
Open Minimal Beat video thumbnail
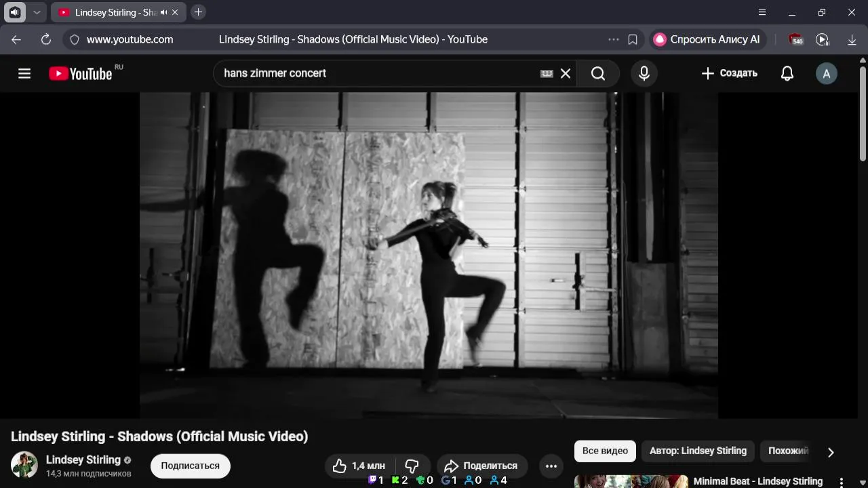[x=631, y=481]
